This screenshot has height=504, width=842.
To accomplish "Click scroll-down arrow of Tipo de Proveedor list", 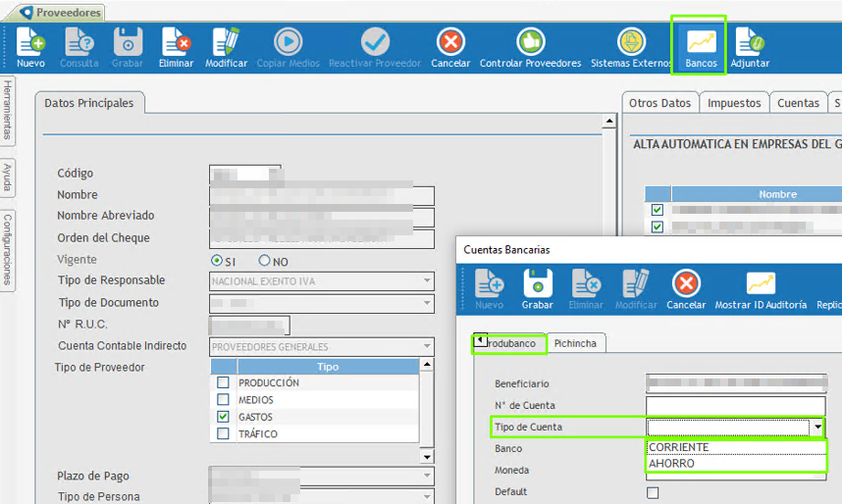I will pos(426,457).
